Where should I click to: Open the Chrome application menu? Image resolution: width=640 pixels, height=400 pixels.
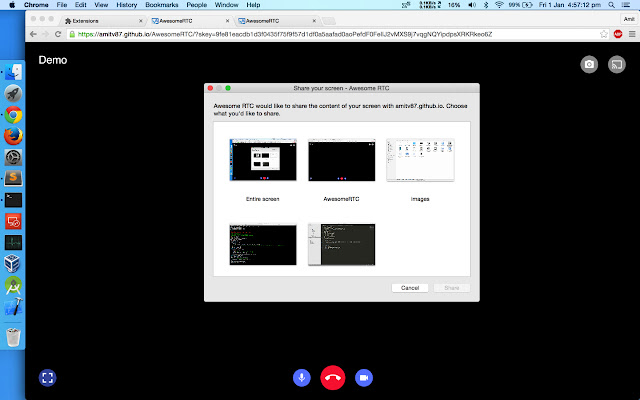tap(36, 5)
